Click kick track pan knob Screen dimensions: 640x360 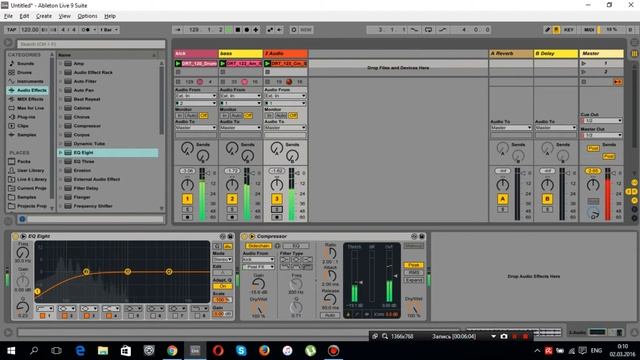click(187, 185)
